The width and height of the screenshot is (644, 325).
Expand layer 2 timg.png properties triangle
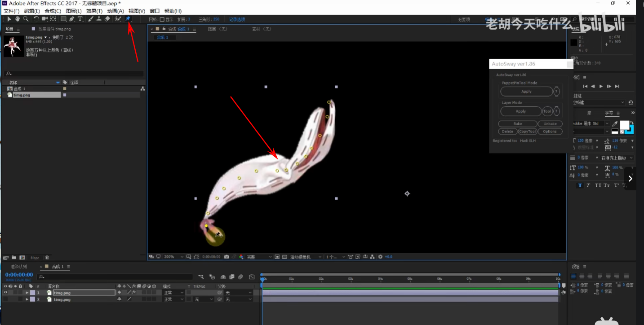27,299
